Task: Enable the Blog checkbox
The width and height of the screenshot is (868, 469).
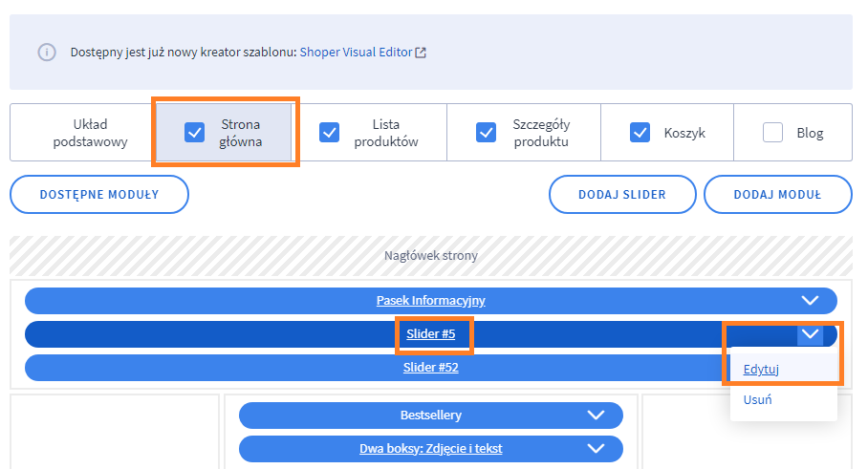Action: click(x=772, y=133)
